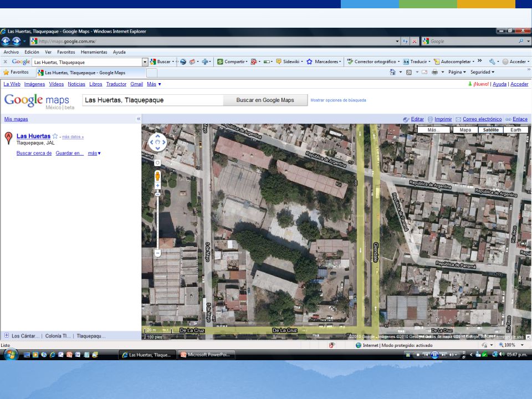Collapse the left panel with double chevron
This screenshot has height=399, width=532.
(x=139, y=119)
